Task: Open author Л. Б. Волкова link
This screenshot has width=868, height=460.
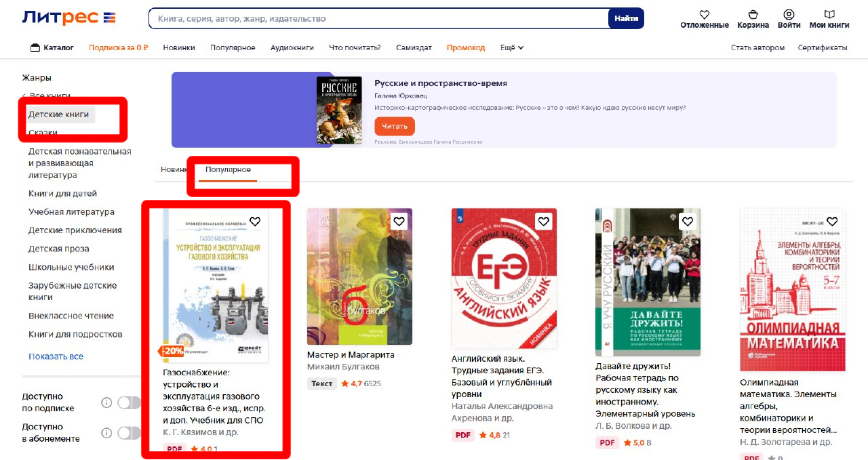Action: click(633, 426)
